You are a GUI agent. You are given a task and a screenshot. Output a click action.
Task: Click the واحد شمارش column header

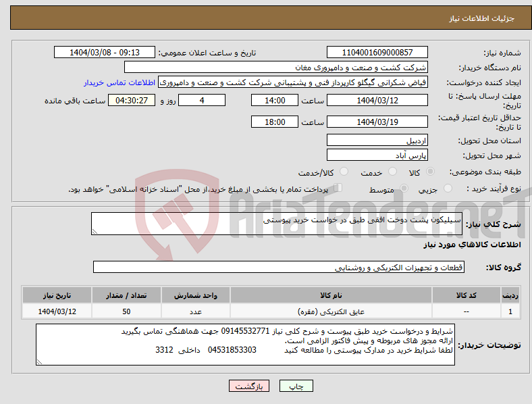pyautogui.click(x=195, y=295)
